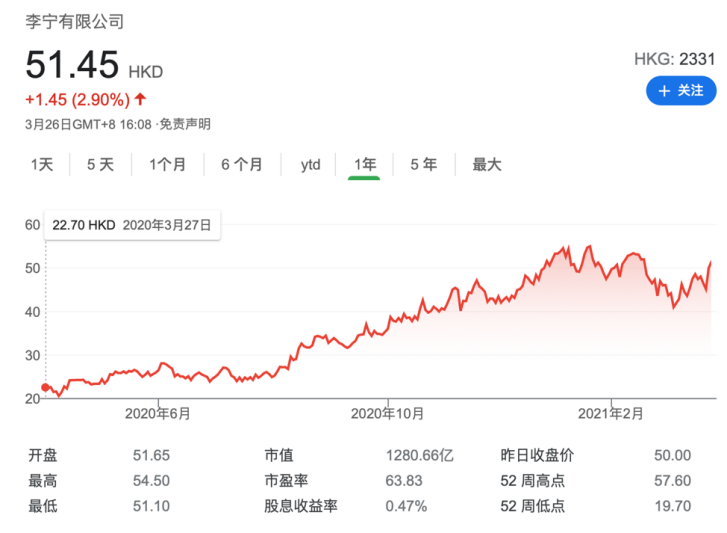Image resolution: width=727 pixels, height=533 pixels.
Task: Select the 1年 range tab
Action: point(364,165)
